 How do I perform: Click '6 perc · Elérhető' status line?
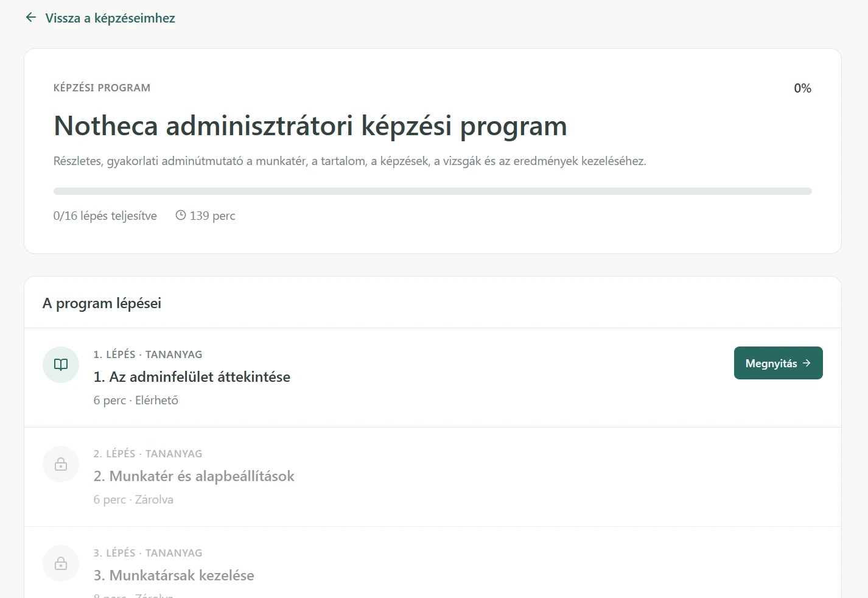click(x=136, y=400)
